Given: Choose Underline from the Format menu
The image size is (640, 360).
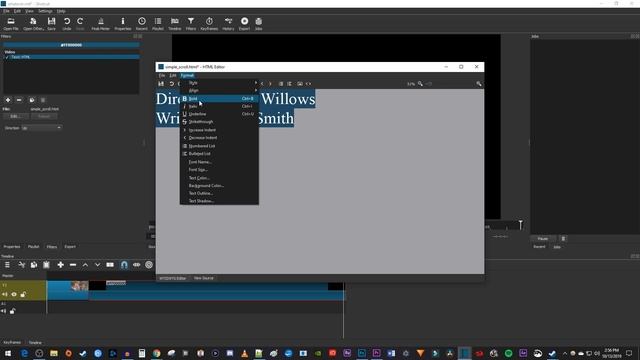Looking at the screenshot, I should click(219, 114).
